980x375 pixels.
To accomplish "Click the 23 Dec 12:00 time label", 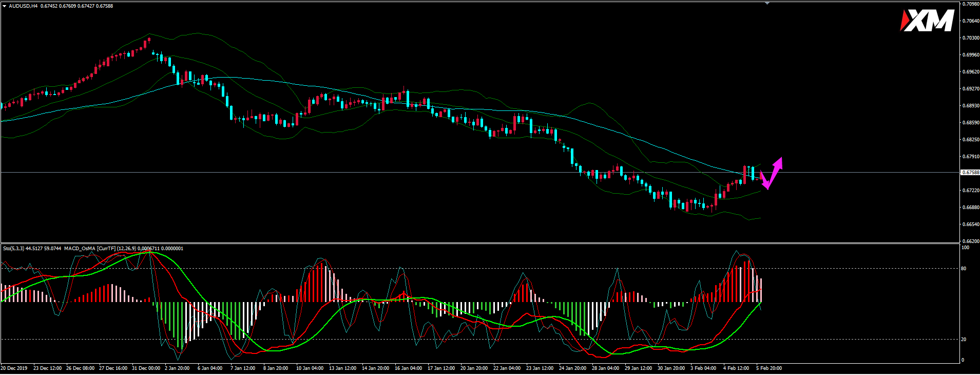I will (48, 368).
